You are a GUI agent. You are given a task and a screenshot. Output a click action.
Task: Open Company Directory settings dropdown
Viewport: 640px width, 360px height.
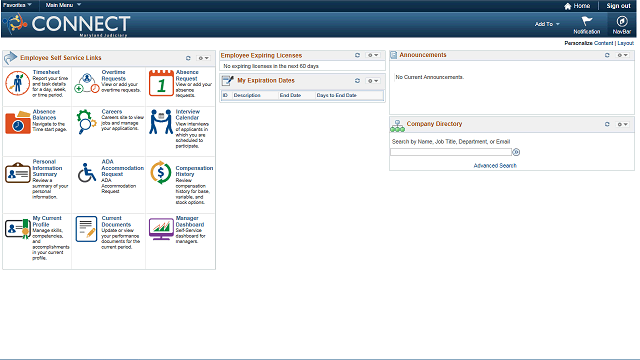pyautogui.click(x=622, y=124)
